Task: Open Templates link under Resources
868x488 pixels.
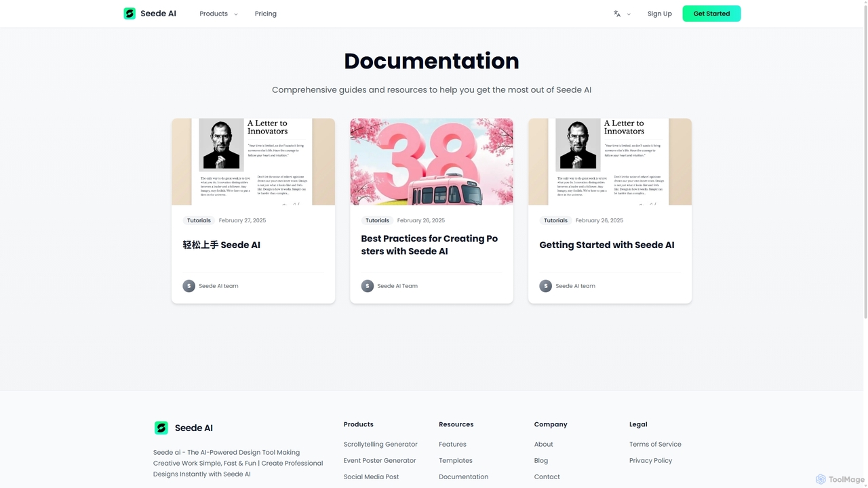Action: (x=456, y=461)
